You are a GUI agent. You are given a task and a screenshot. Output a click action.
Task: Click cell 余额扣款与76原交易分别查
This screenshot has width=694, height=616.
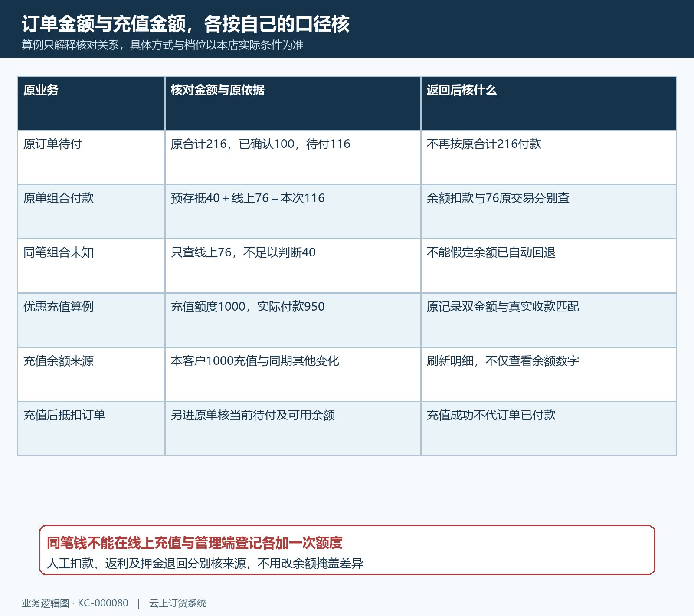pyautogui.click(x=549, y=212)
